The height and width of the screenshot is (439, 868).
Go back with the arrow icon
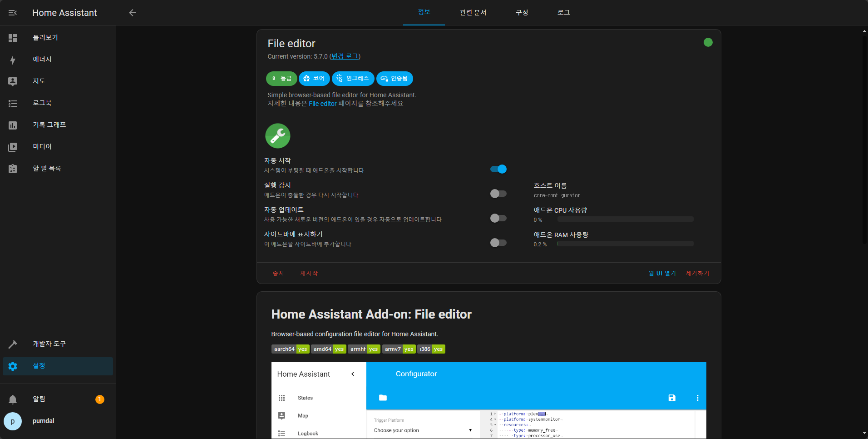point(133,13)
